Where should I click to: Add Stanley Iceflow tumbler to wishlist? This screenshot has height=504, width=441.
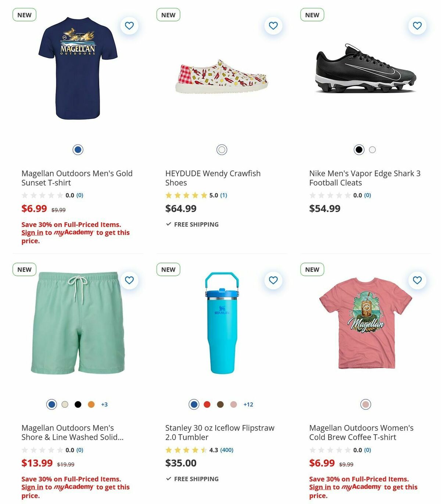pos(273,280)
